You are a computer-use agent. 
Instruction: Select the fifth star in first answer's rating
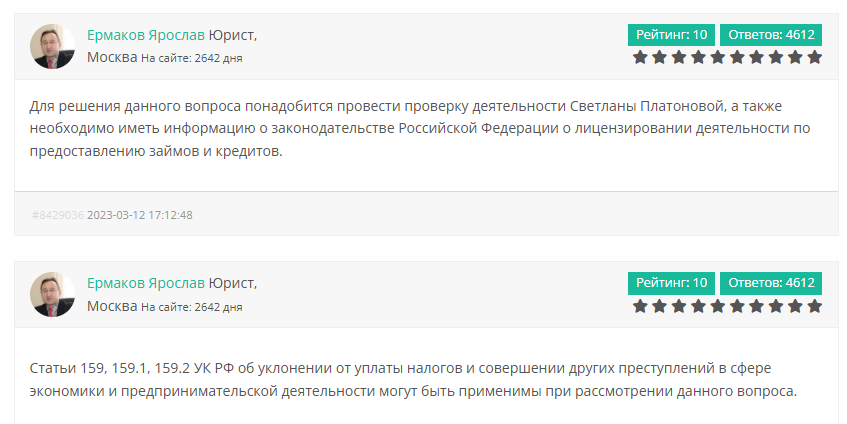(718, 57)
